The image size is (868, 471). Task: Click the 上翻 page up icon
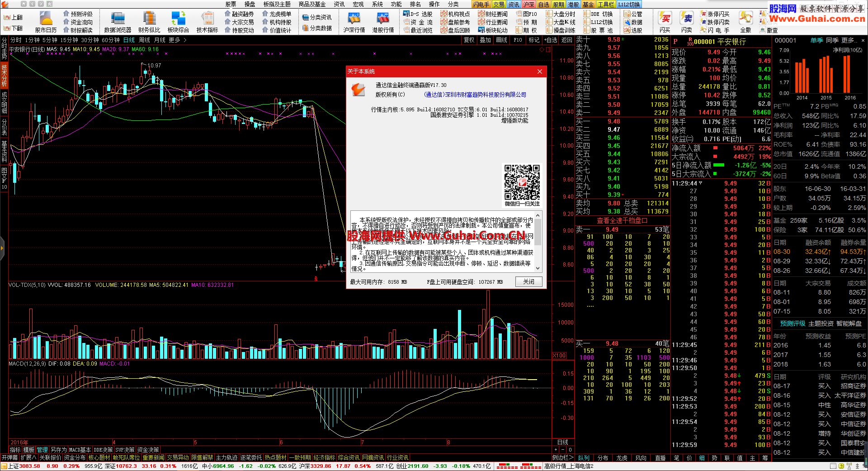(13, 17)
